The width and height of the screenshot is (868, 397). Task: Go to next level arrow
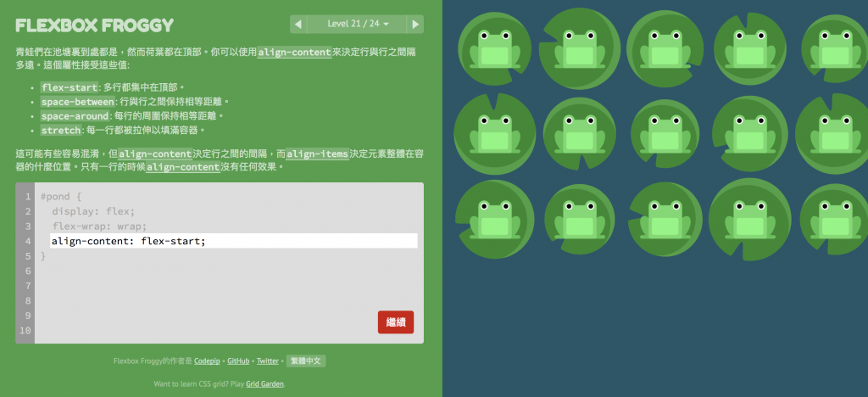point(415,24)
